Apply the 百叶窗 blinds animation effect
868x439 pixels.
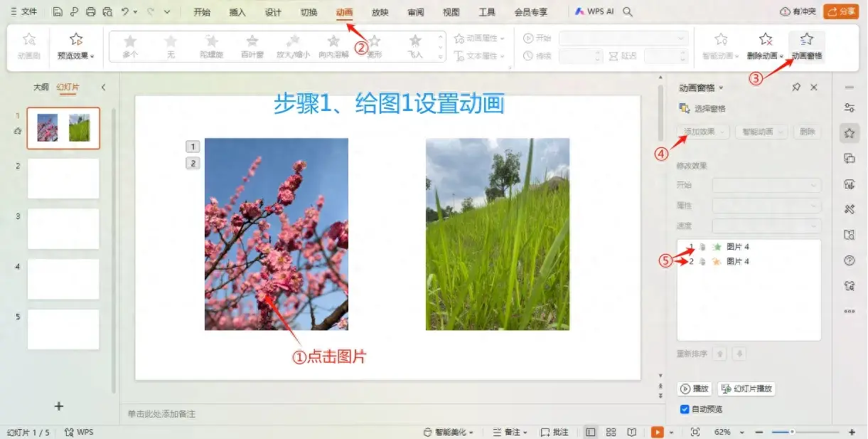tap(252, 44)
